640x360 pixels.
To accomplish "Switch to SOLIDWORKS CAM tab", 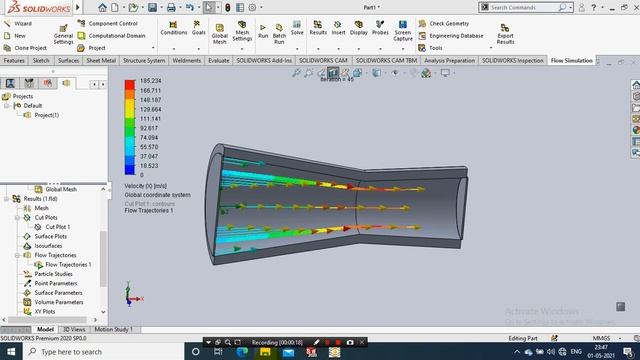I will tap(323, 60).
